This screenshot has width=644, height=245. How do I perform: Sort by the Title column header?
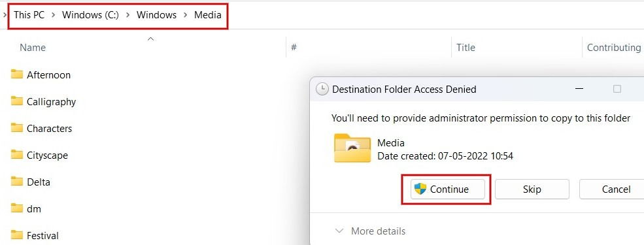pos(466,48)
